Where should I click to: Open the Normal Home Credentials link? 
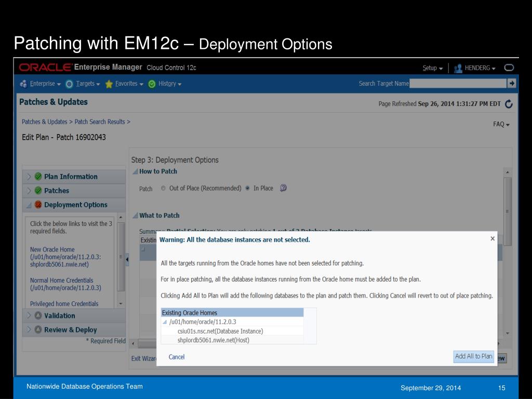[x=65, y=284]
